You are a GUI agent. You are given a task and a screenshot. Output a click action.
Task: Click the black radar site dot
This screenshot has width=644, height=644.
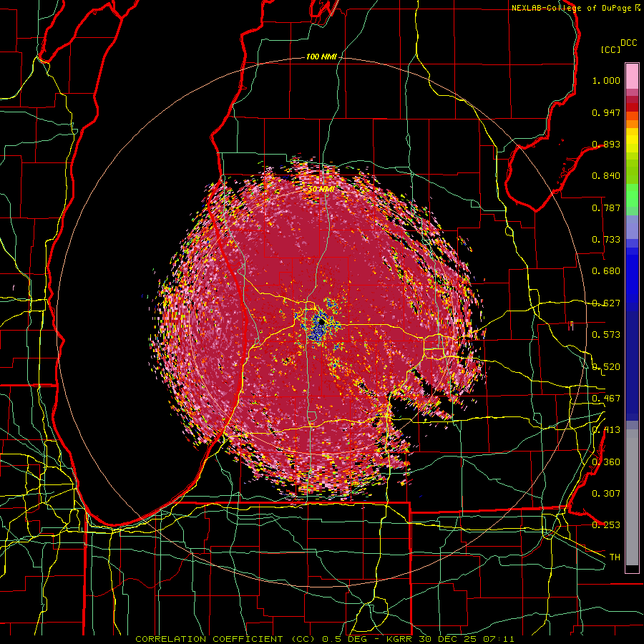click(x=321, y=323)
